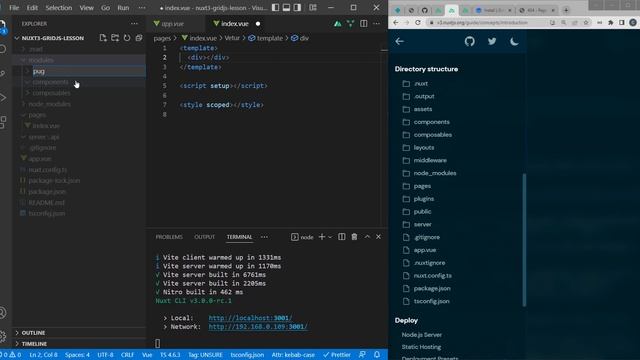This screenshot has width=640, height=360.
Task: Click browser back navigation arrow
Action: pyautogui.click(x=396, y=22)
